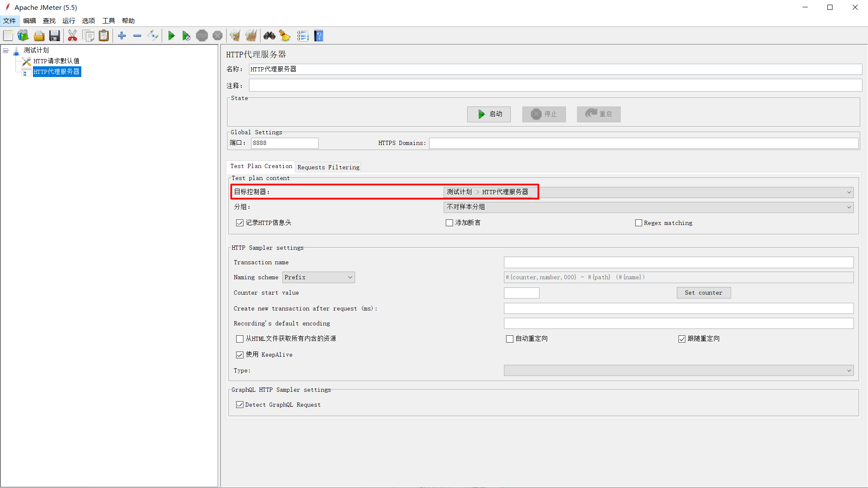Click the Toggle enable/disable icon

[153, 36]
